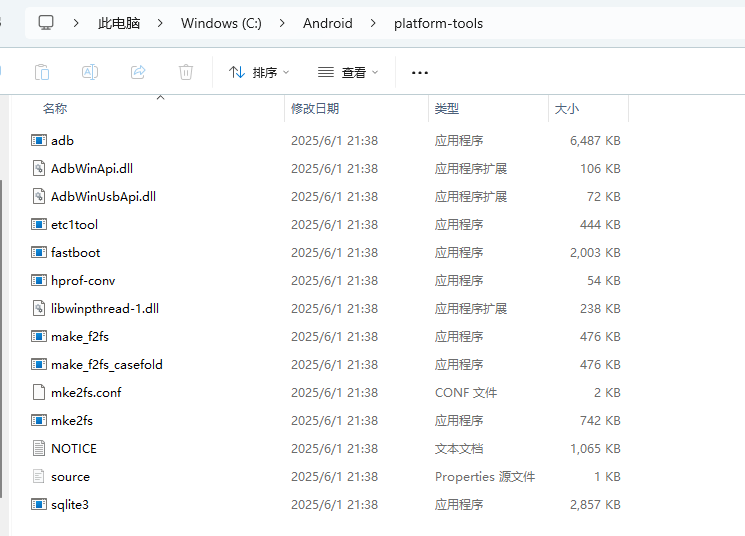Sort by the 修改日期 column header
This screenshot has height=536, width=745.
click(x=315, y=109)
